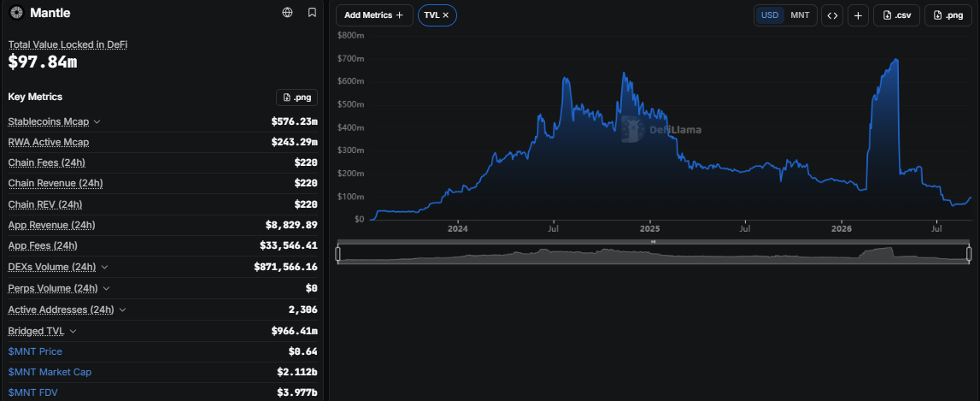Image resolution: width=980 pixels, height=401 pixels.
Task: Click the $97.84m TVL value
Action: click(x=43, y=62)
